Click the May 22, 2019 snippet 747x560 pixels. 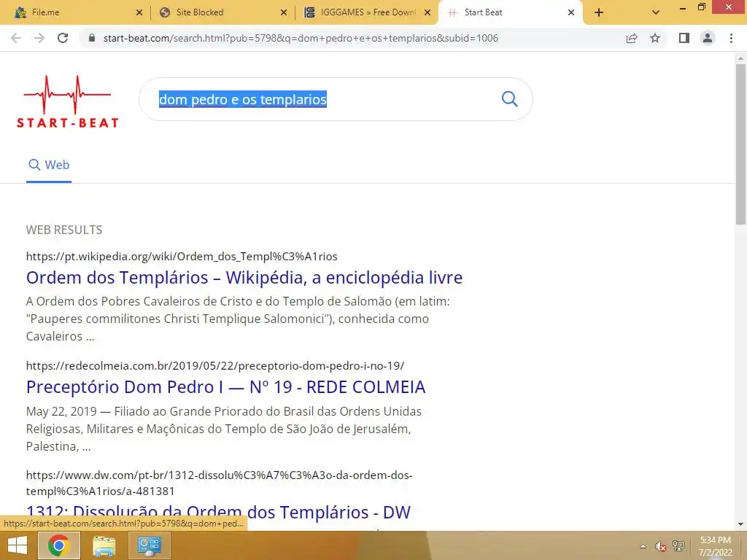tap(224, 429)
